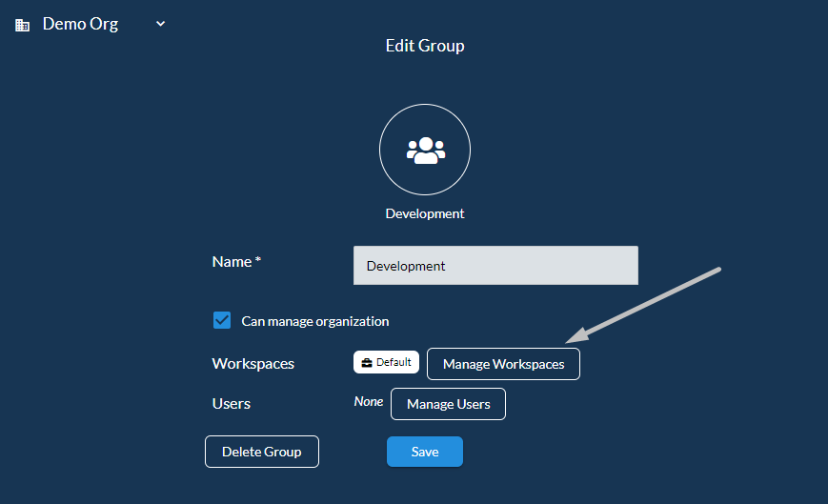Tick the Can manage organization checkbox
This screenshot has height=504, width=828.
click(x=222, y=320)
